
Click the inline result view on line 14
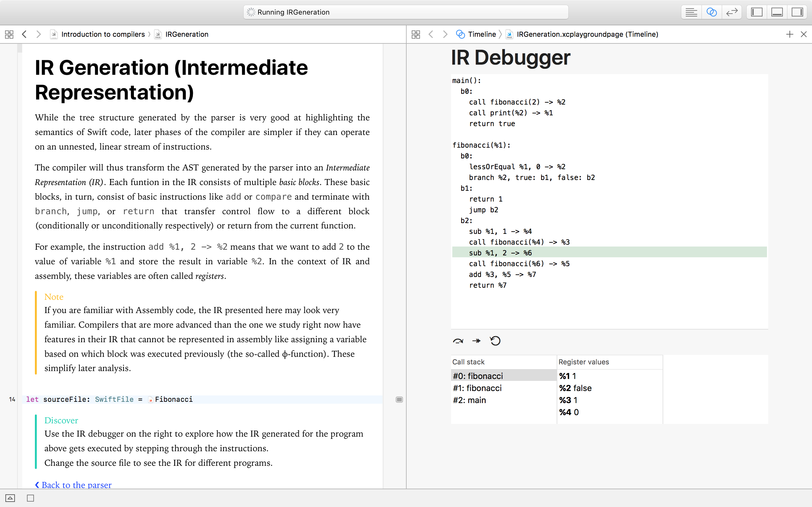click(x=399, y=399)
